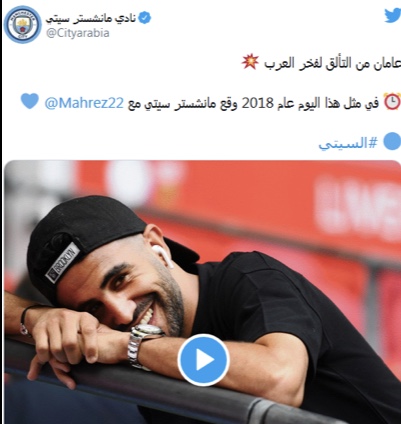Click the silver wristwatch in the photo
401x424 pixels.
click(142, 346)
